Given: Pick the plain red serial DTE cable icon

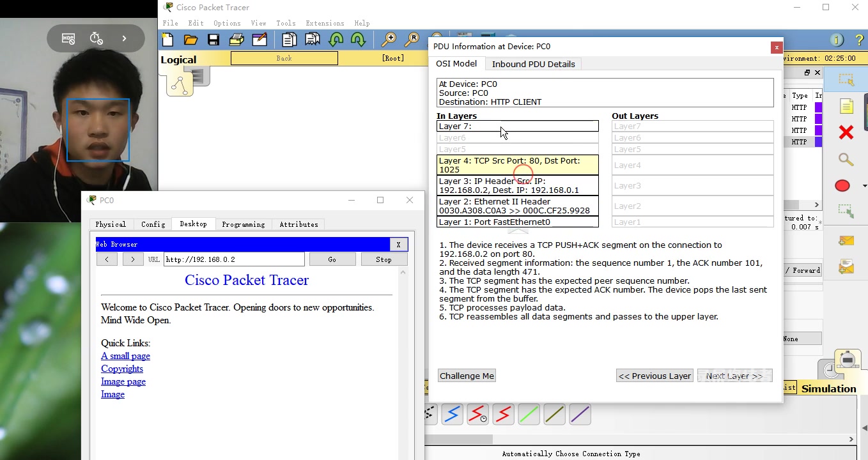Looking at the screenshot, I should tap(503, 415).
